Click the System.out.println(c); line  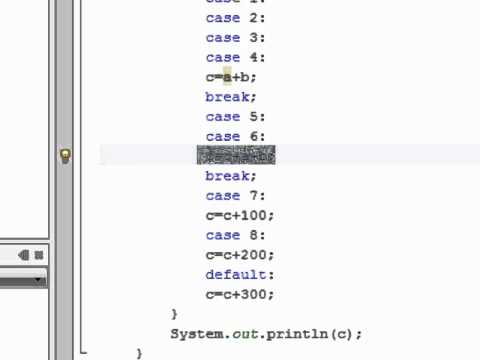pyautogui.click(x=266, y=334)
